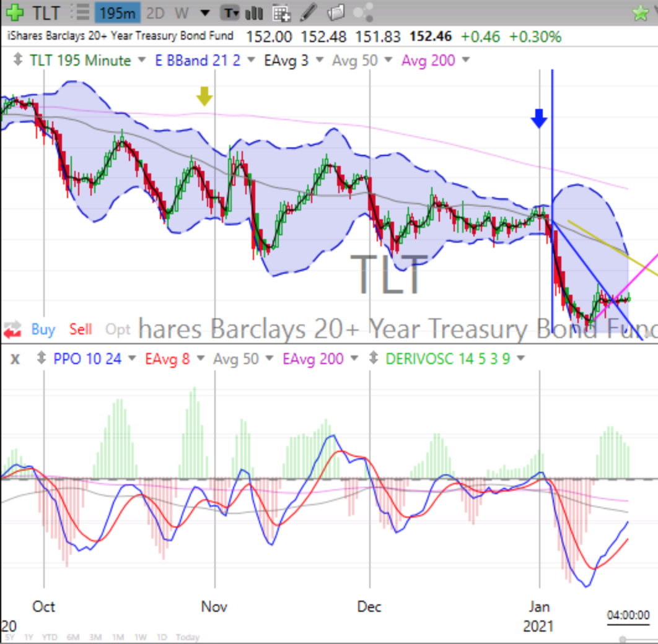
Task: Click the add-to-calendar grid icon
Action: coord(282,12)
